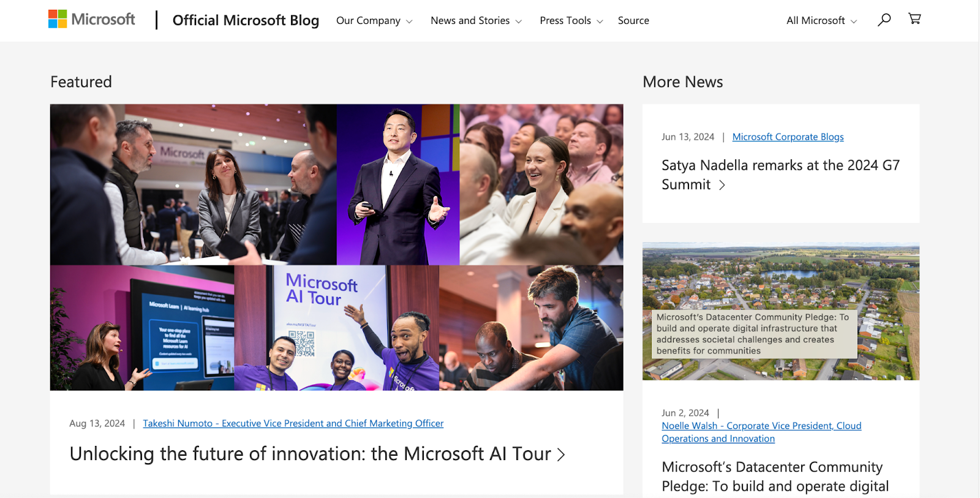This screenshot has height=498, width=980.
Task: Expand the News and Stories menu
Action: [x=476, y=21]
